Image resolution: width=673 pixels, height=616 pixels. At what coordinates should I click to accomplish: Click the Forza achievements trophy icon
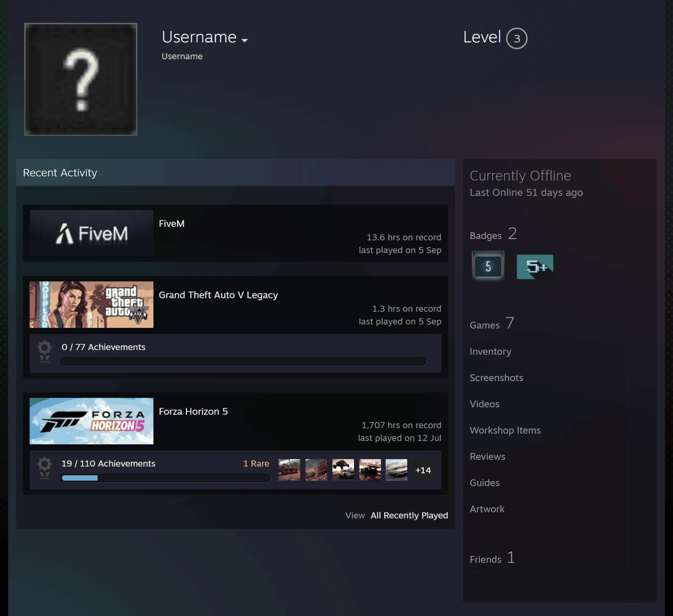45,468
